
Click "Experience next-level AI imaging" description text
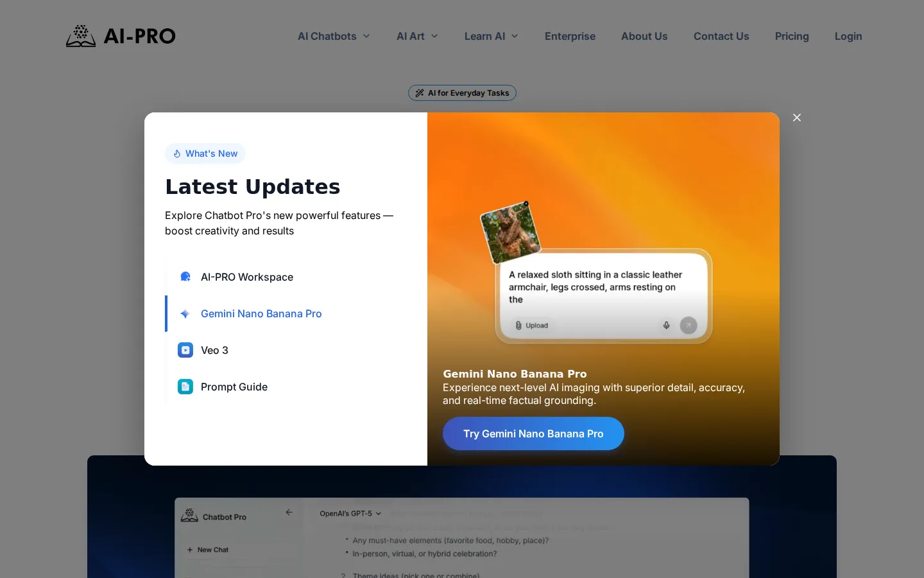594,394
